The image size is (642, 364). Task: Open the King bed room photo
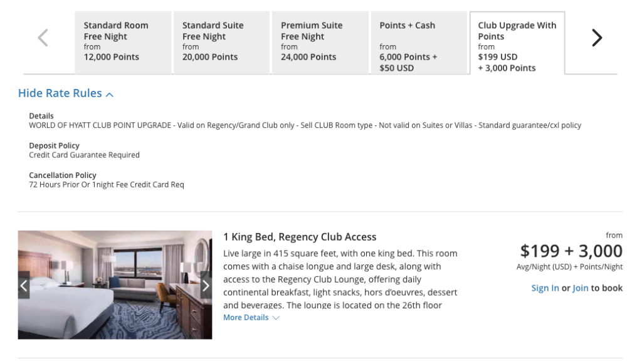[x=115, y=285]
